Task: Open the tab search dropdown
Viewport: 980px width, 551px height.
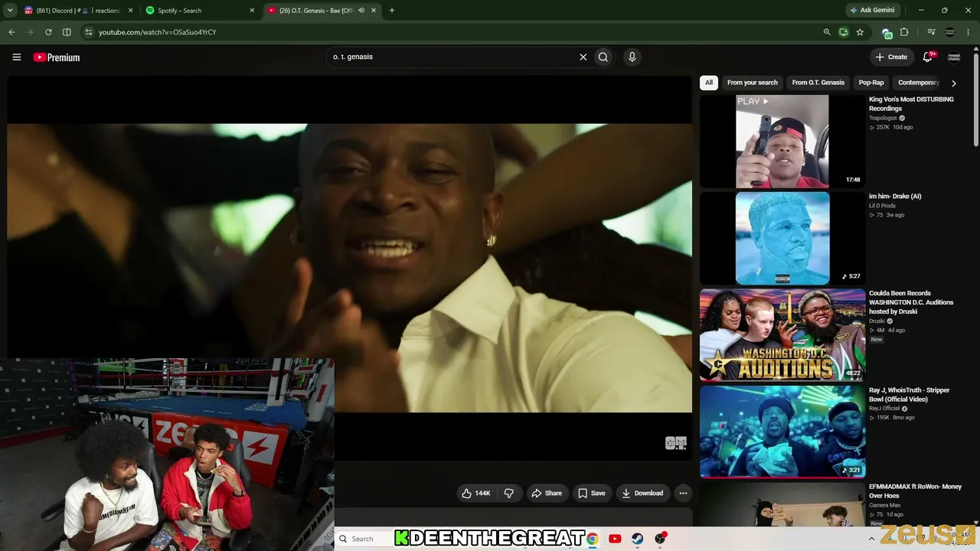Action: [x=10, y=11]
